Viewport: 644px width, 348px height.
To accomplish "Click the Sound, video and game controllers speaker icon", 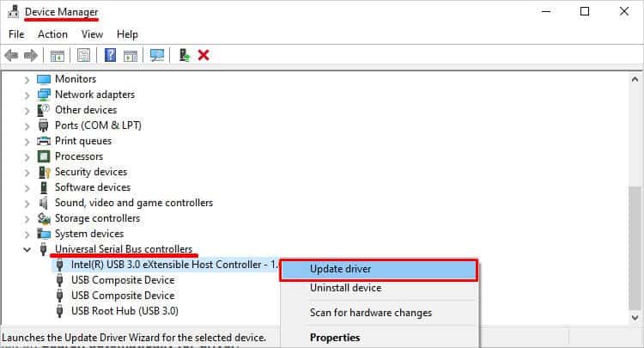I will click(43, 203).
